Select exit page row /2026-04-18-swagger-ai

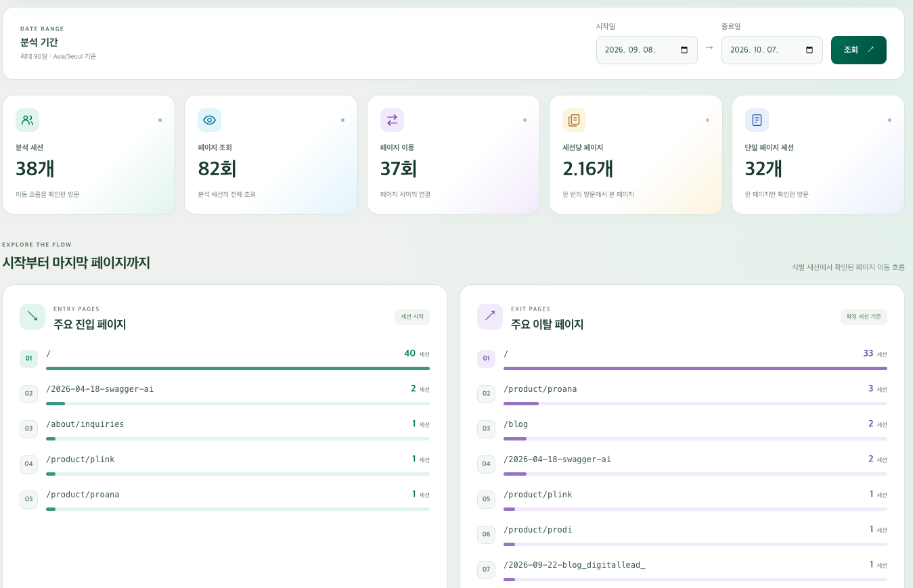point(682,463)
